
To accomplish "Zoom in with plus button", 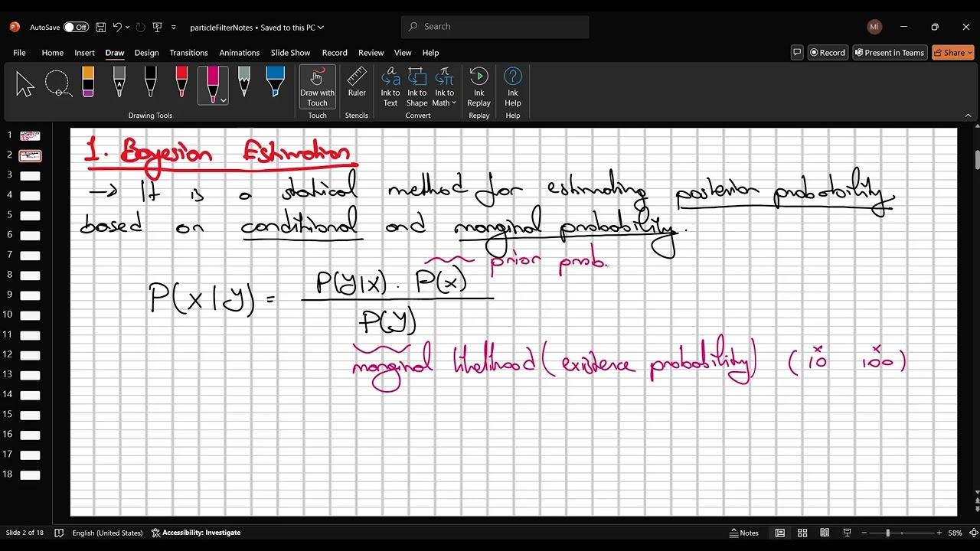I will (939, 533).
